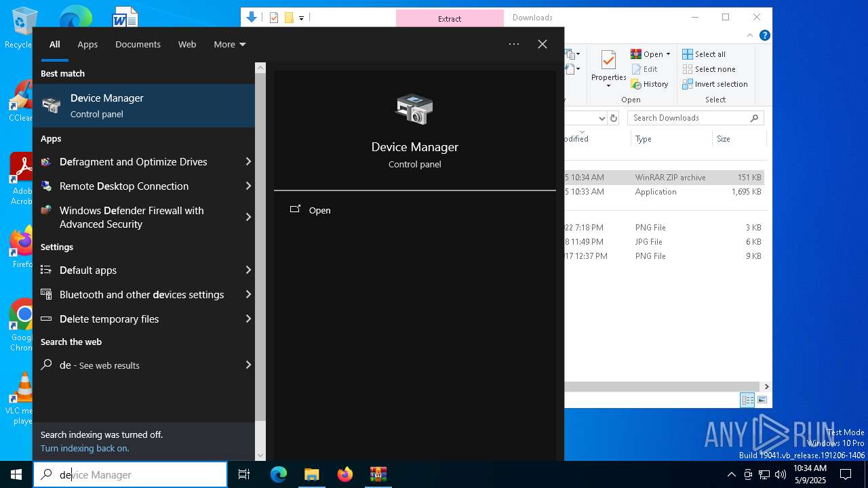Open Explorer help question mark icon
The image size is (868, 488).
coord(764,35)
